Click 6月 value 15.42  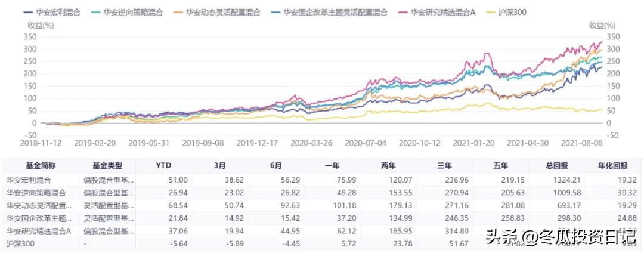coord(292,218)
